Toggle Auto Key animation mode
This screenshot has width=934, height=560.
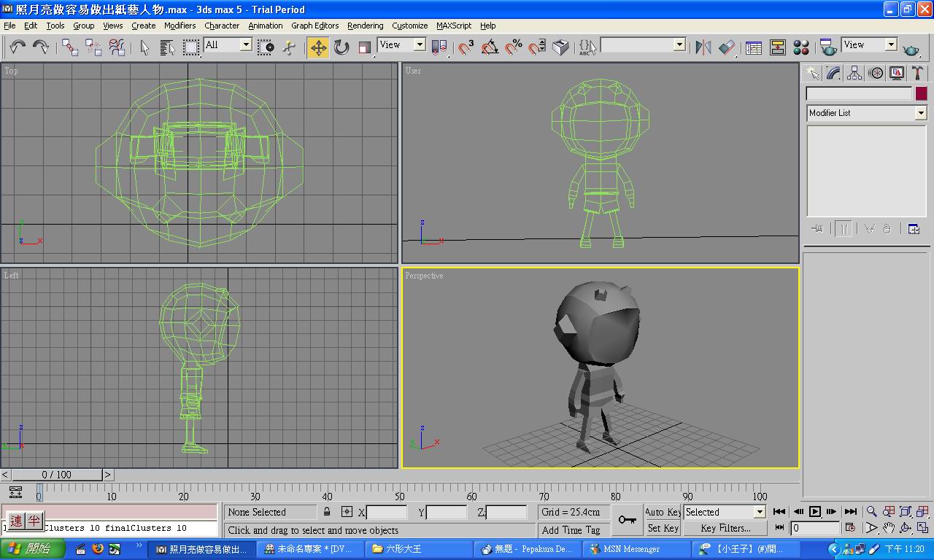point(663,512)
